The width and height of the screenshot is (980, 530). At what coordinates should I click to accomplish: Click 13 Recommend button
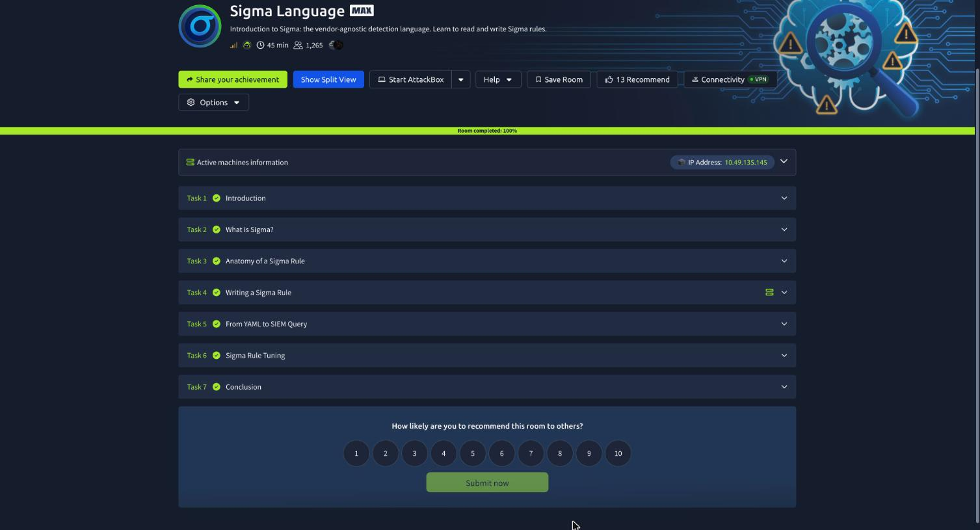tap(637, 79)
